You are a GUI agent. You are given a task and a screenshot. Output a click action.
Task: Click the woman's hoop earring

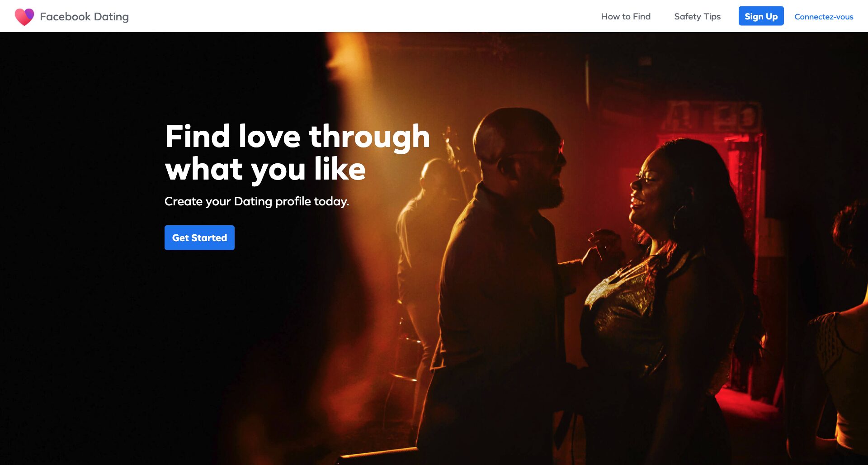pyautogui.click(x=680, y=218)
